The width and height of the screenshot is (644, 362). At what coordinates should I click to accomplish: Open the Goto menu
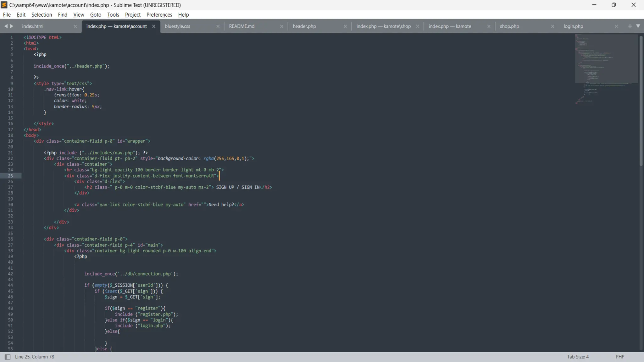click(96, 15)
